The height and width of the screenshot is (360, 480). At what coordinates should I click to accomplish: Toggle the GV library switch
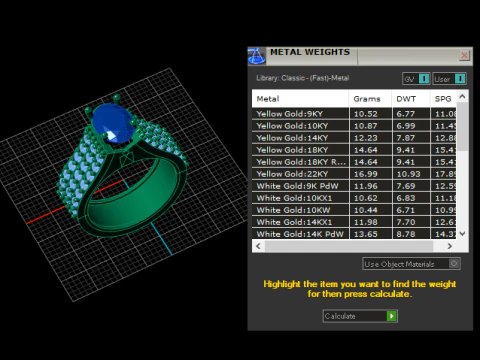[x=416, y=79]
